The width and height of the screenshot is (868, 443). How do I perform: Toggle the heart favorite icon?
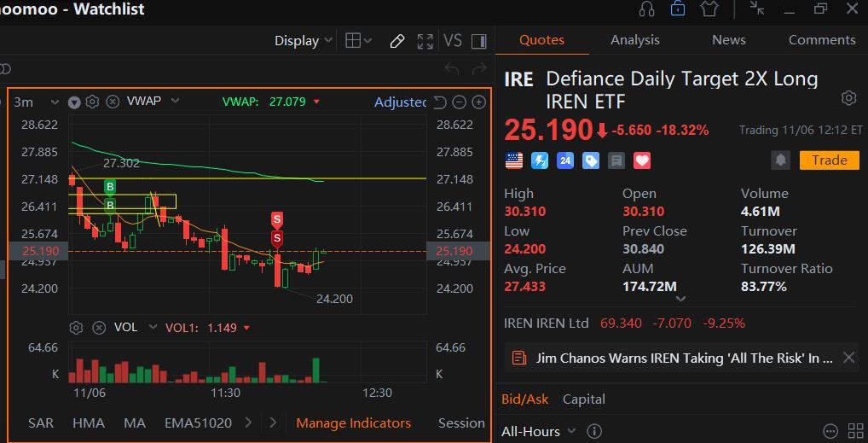pos(642,160)
